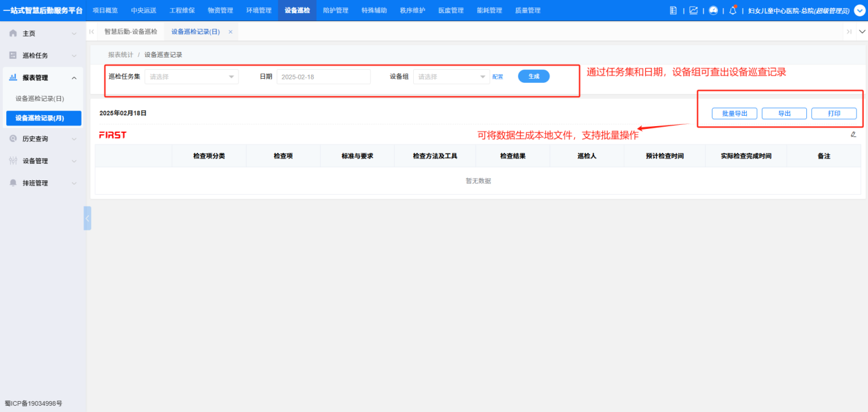Image resolution: width=868 pixels, height=412 pixels.
Task: Click the 蜀ICP备19034998号 footer link
Action: pos(34,404)
